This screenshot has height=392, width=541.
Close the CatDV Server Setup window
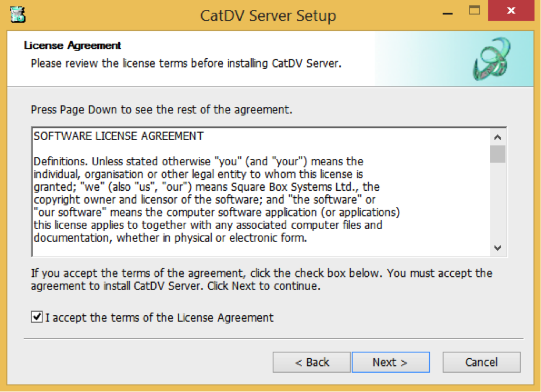[511, 11]
